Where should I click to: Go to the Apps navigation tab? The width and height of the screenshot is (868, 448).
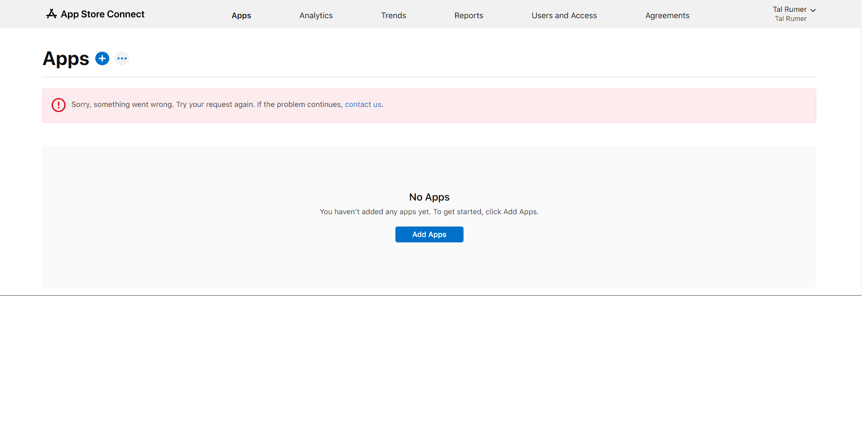(x=241, y=15)
